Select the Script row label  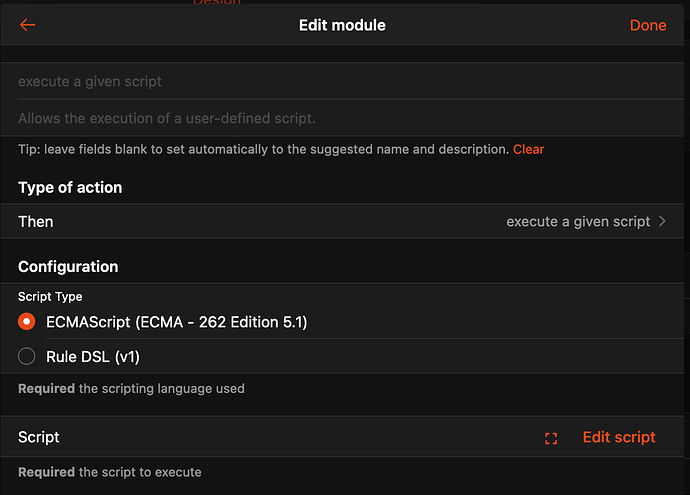coord(39,437)
